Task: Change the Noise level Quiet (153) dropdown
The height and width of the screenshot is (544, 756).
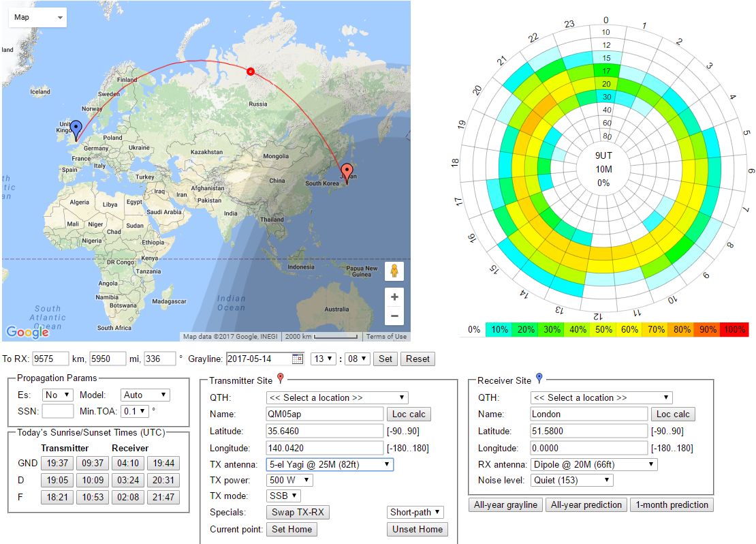Action: (571, 480)
